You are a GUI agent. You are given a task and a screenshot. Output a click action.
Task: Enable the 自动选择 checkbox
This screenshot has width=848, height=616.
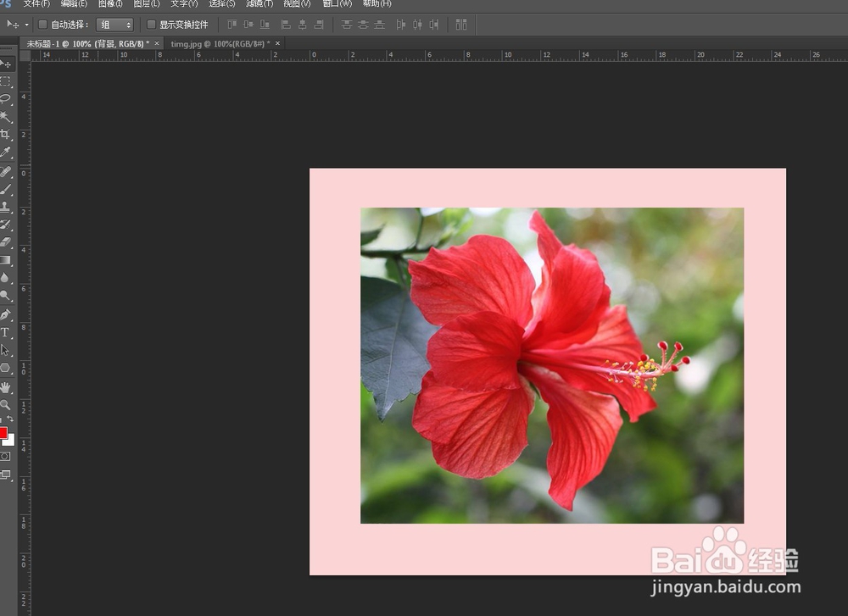point(42,25)
